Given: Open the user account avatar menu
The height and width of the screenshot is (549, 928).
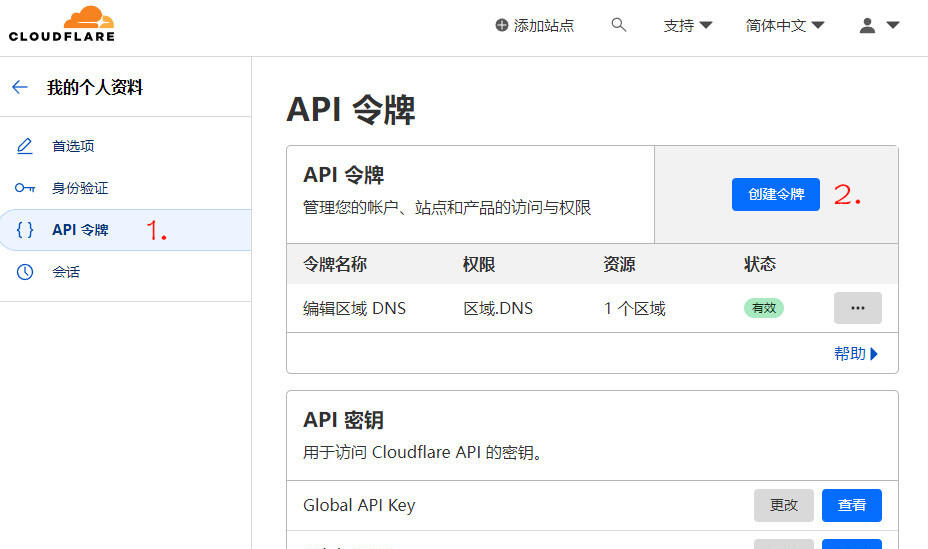Looking at the screenshot, I should pyautogui.click(x=879, y=25).
